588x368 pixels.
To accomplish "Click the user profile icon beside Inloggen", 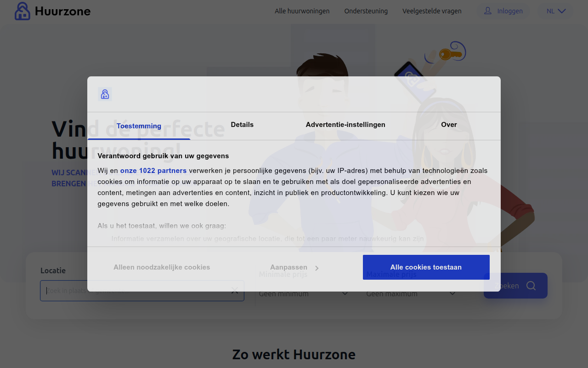I will (488, 11).
